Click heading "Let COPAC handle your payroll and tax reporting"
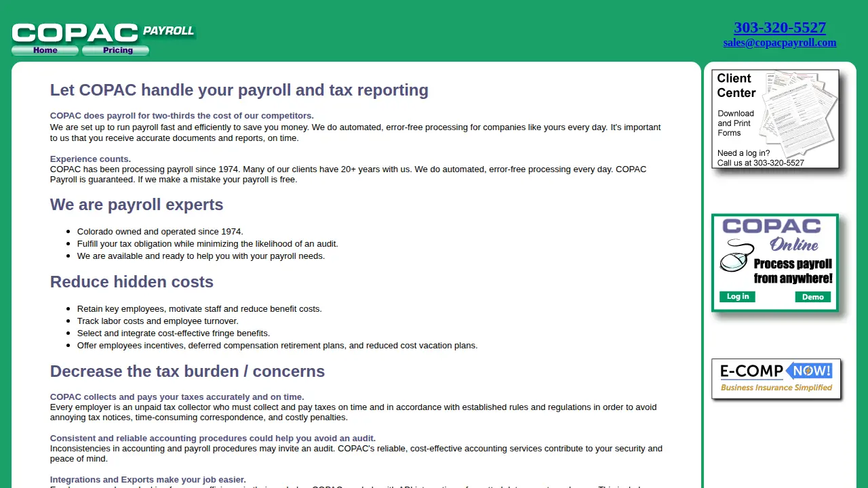The height and width of the screenshot is (488, 868). click(239, 90)
